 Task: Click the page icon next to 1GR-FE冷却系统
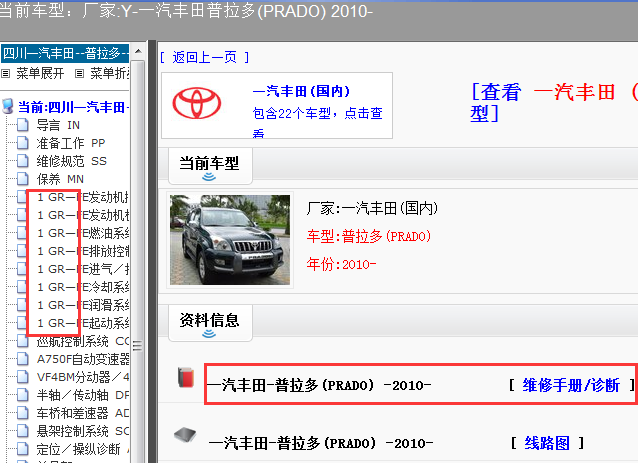coord(22,287)
